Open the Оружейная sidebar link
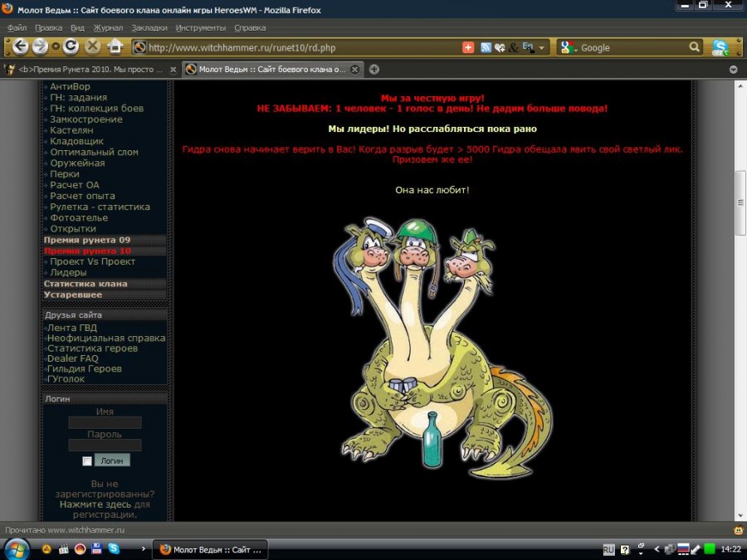This screenshot has width=747, height=560. pyautogui.click(x=77, y=163)
